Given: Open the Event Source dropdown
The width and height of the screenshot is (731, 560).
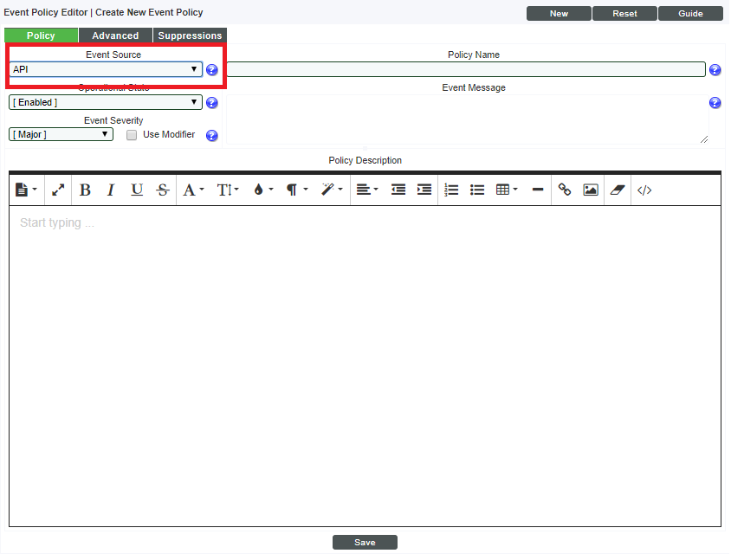Looking at the screenshot, I should click(x=106, y=69).
